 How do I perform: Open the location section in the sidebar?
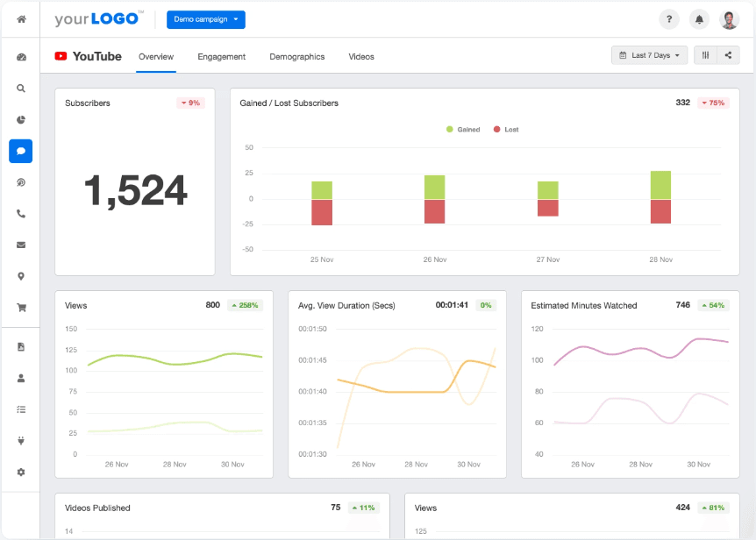click(x=20, y=275)
